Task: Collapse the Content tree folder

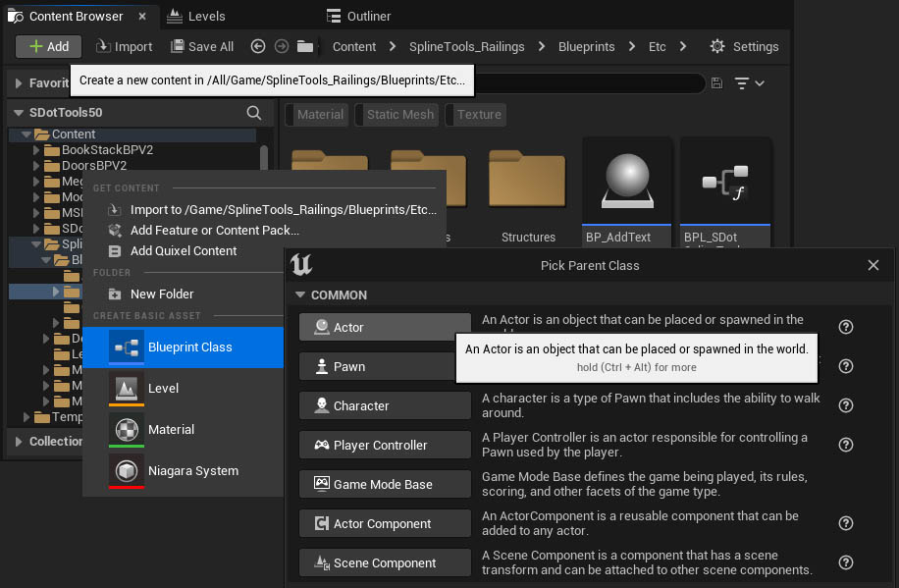Action: [26, 134]
